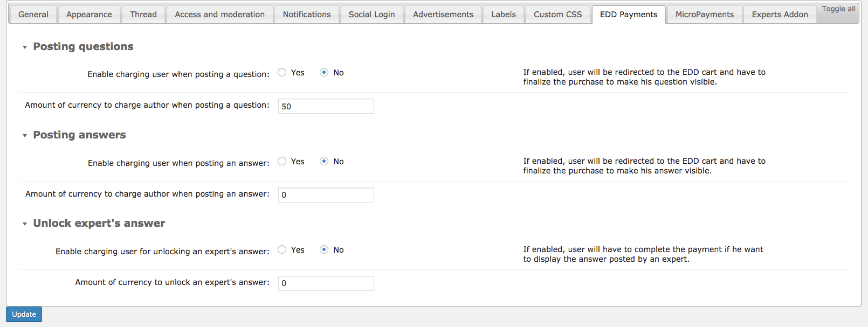This screenshot has height=327, width=868.
Task: Select Yes for charging when posting a question
Action: click(x=282, y=73)
